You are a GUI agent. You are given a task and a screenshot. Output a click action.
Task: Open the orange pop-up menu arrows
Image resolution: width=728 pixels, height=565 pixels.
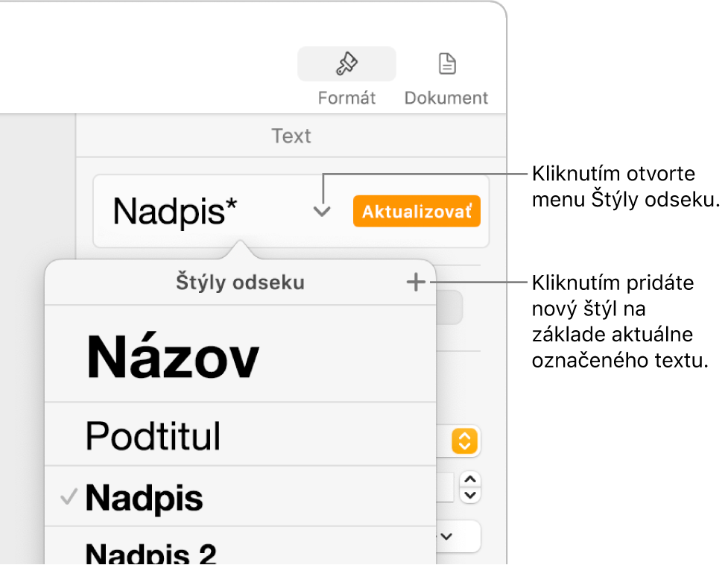coord(464,441)
